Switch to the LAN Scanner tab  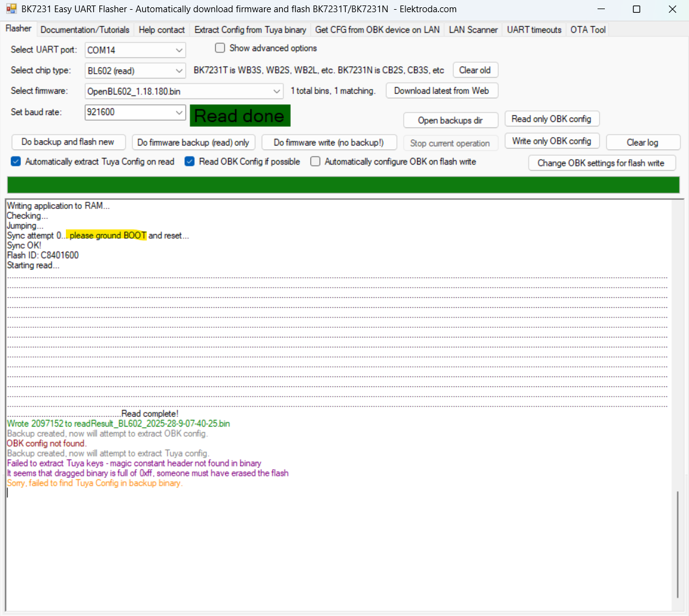(473, 29)
